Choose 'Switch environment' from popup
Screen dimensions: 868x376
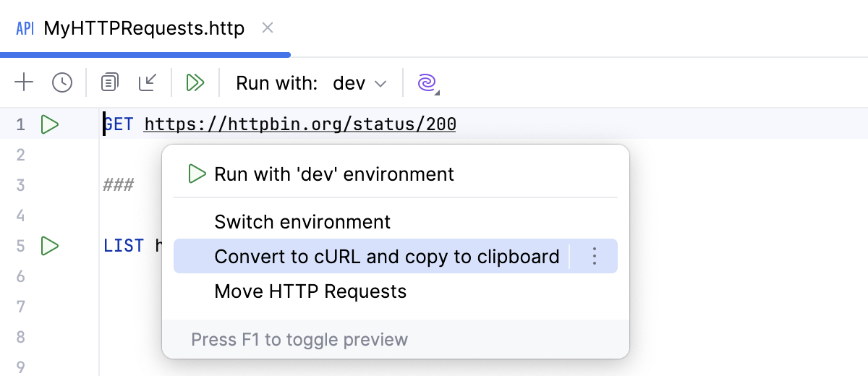click(302, 222)
